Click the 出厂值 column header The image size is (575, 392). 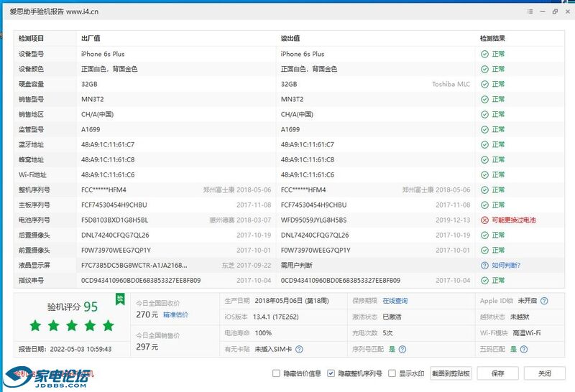tap(91, 38)
